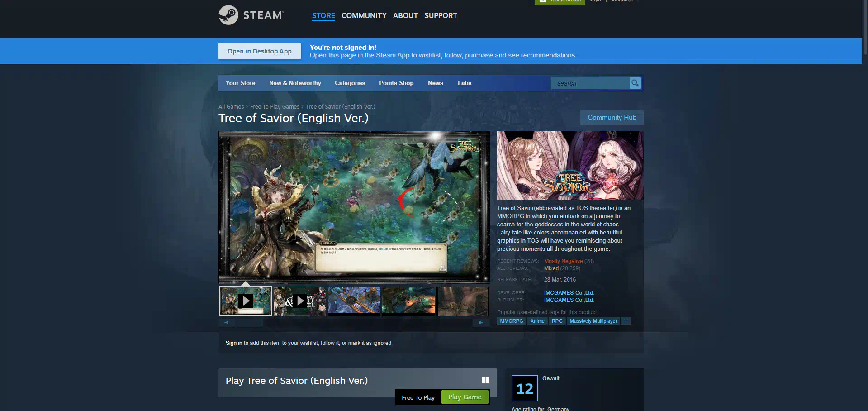Click the developer IMCGAMES Co.,Ltd. link
This screenshot has height=411, width=868.
[569, 293]
